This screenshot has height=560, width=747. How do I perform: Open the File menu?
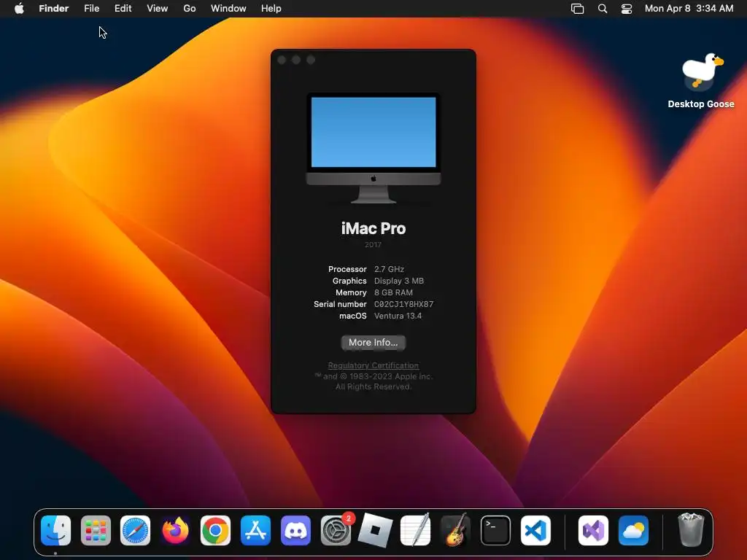pos(91,9)
